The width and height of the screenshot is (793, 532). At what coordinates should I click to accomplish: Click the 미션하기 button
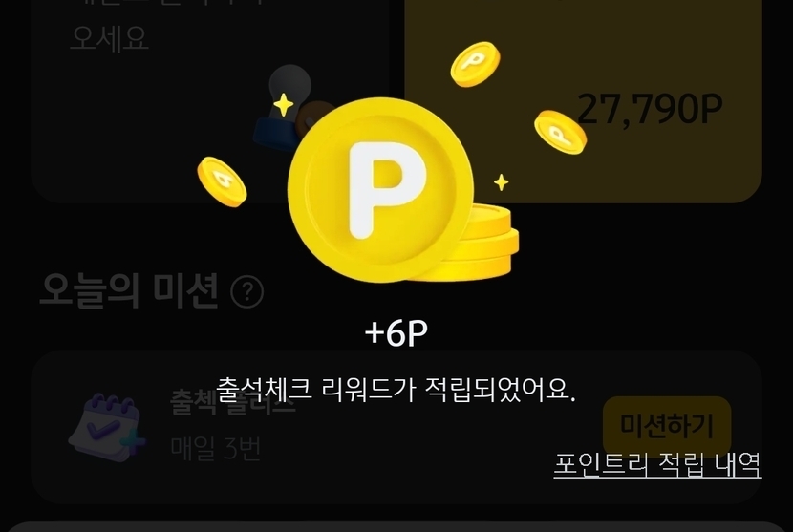tap(667, 426)
